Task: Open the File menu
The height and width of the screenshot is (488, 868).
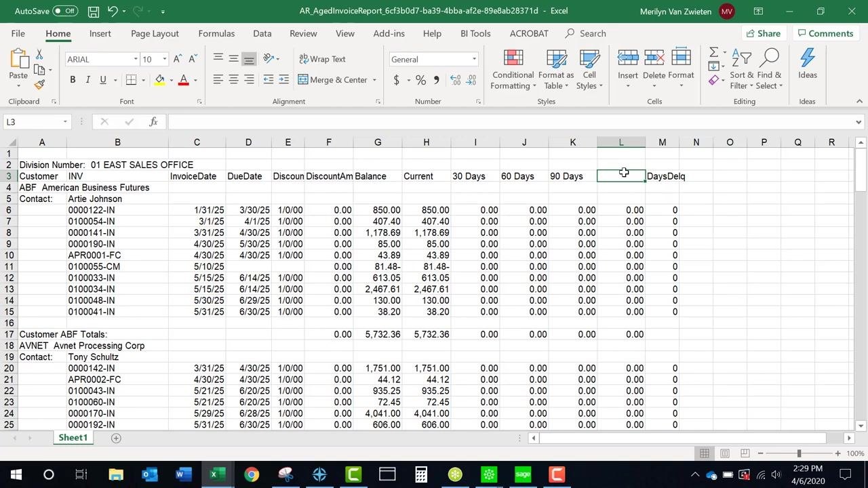Action: [x=18, y=33]
